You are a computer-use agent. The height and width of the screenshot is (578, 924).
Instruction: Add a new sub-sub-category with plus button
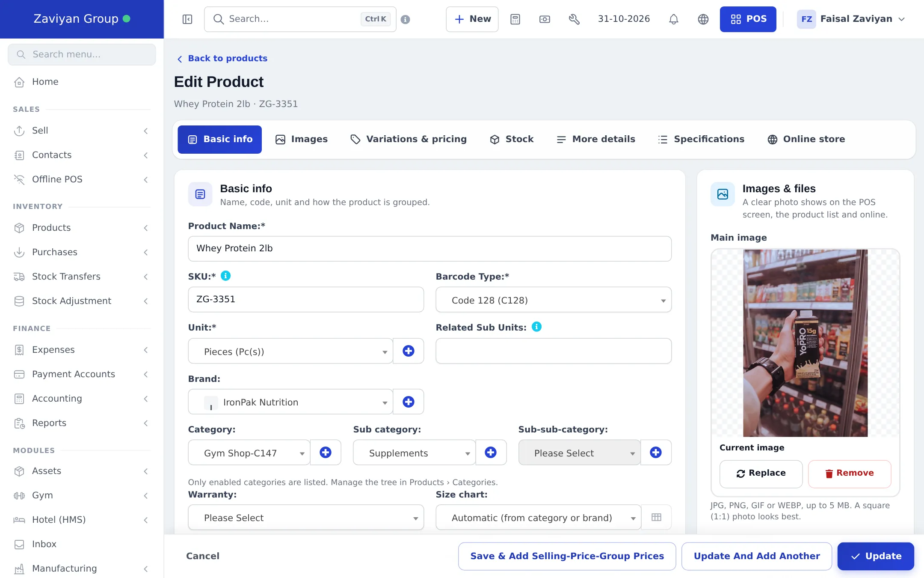656,453
